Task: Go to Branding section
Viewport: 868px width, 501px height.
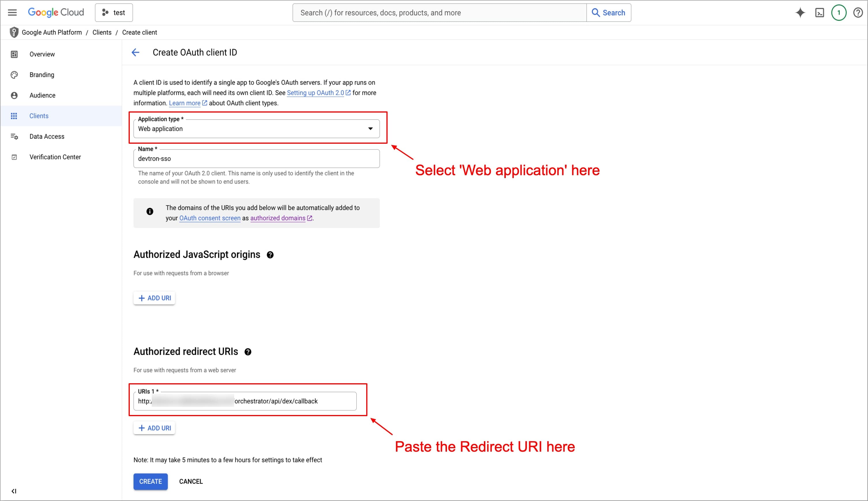Action: pyautogui.click(x=42, y=75)
